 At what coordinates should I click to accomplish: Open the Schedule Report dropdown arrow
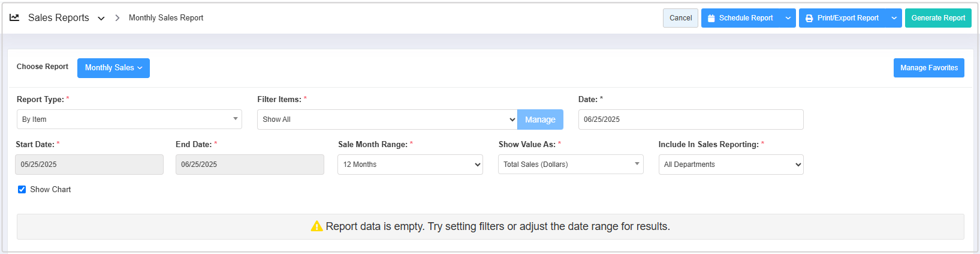tap(788, 18)
